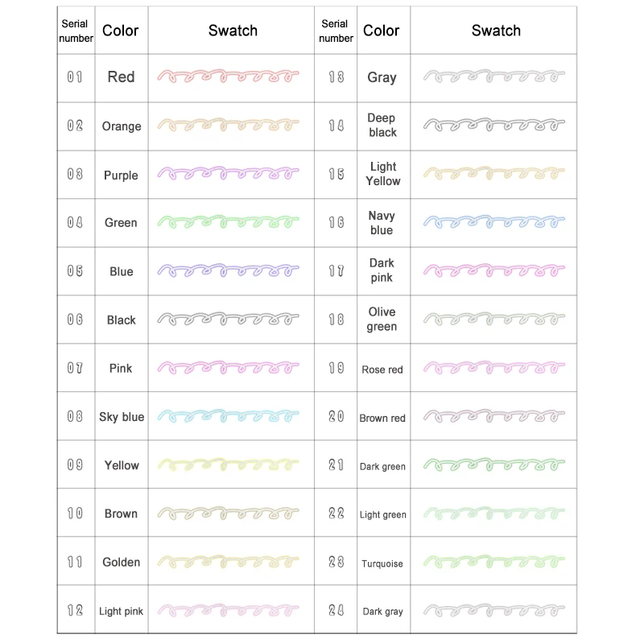Pick the Turquoise swatch sample

494,562
